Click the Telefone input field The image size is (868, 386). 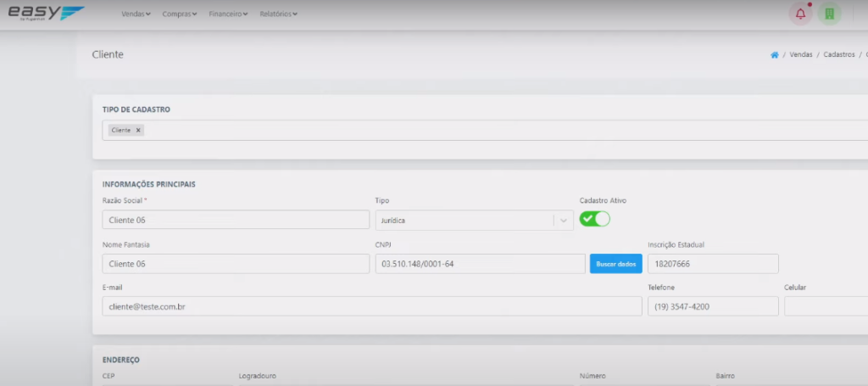pyautogui.click(x=712, y=306)
